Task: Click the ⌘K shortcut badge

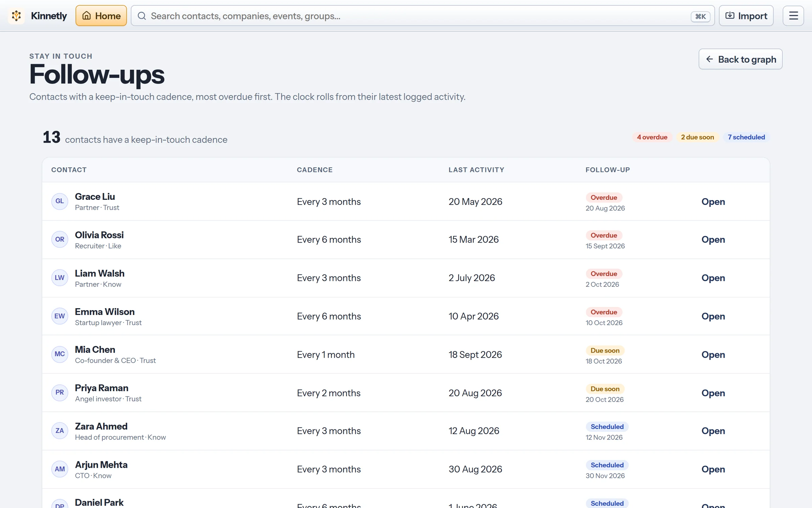Action: (700, 16)
